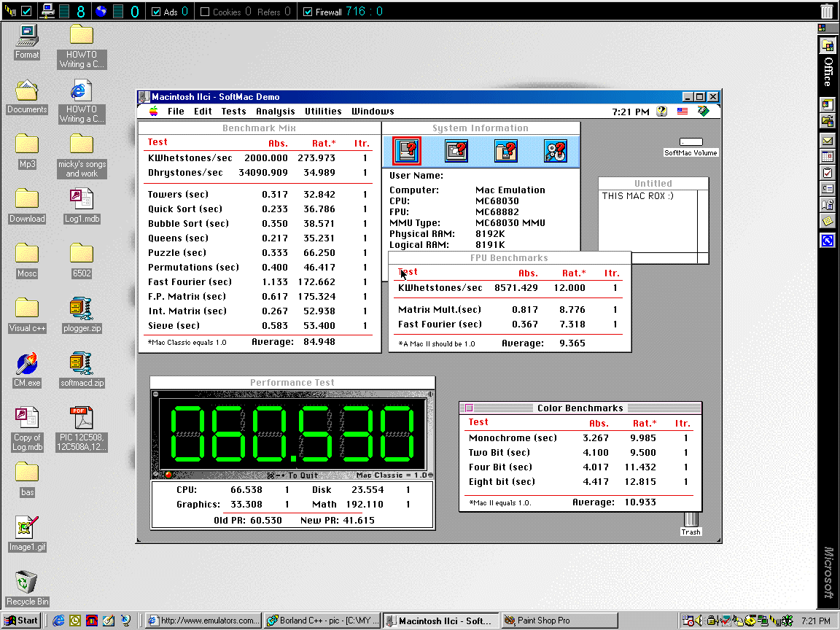Open the Visual c++ folder
Screen dimensions: 840x630
(x=27, y=308)
